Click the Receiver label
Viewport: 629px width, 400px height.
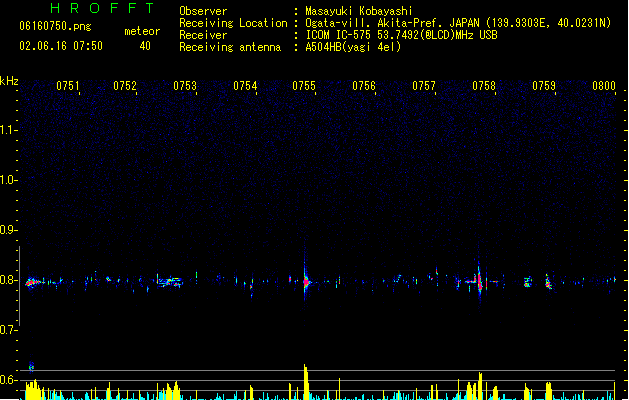click(x=203, y=35)
